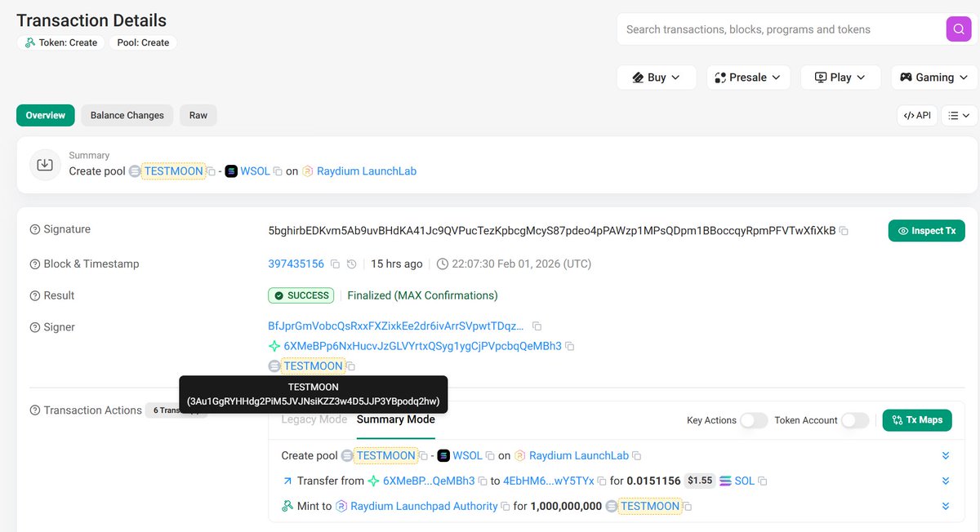The height and width of the screenshot is (532, 980).
Task: Copy Raydium Launchpad Authority address
Action: (506, 507)
